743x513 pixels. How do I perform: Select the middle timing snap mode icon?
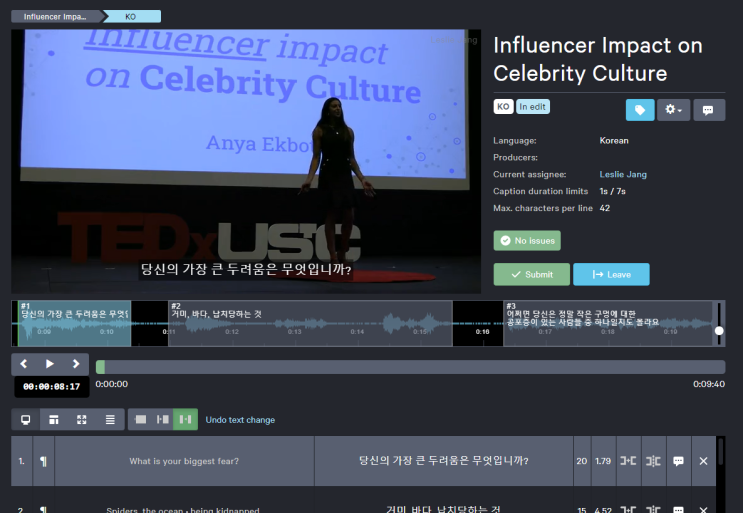(x=163, y=420)
